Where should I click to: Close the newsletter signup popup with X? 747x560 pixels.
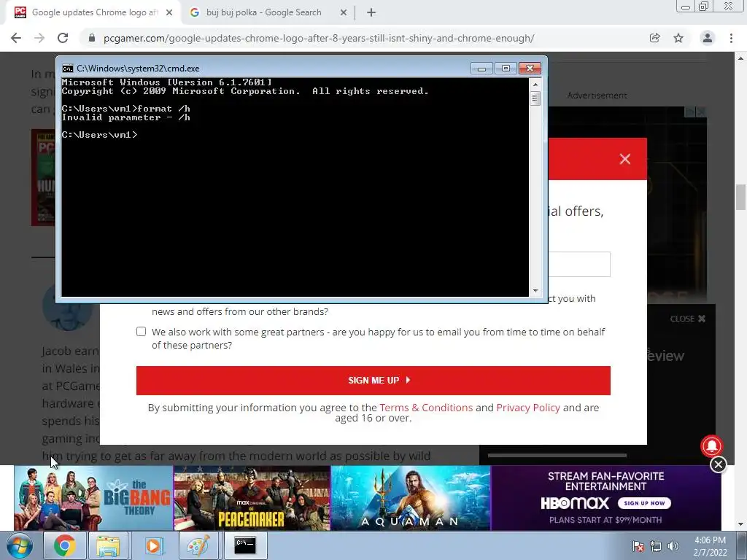pyautogui.click(x=625, y=159)
